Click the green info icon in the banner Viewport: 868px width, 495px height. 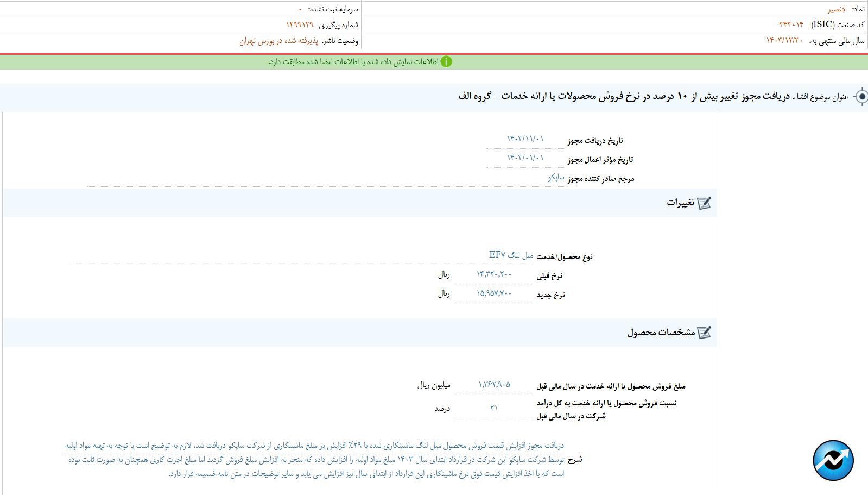[446, 62]
